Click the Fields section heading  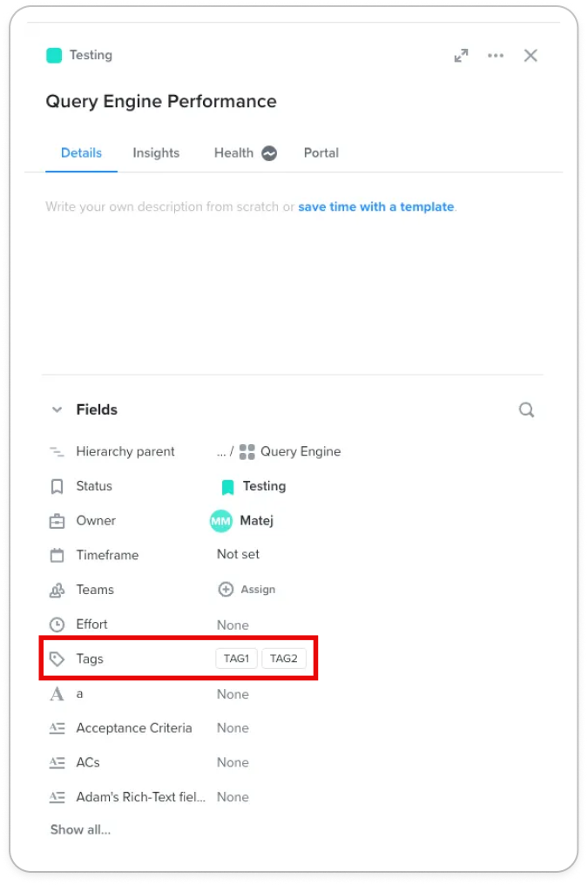97,409
